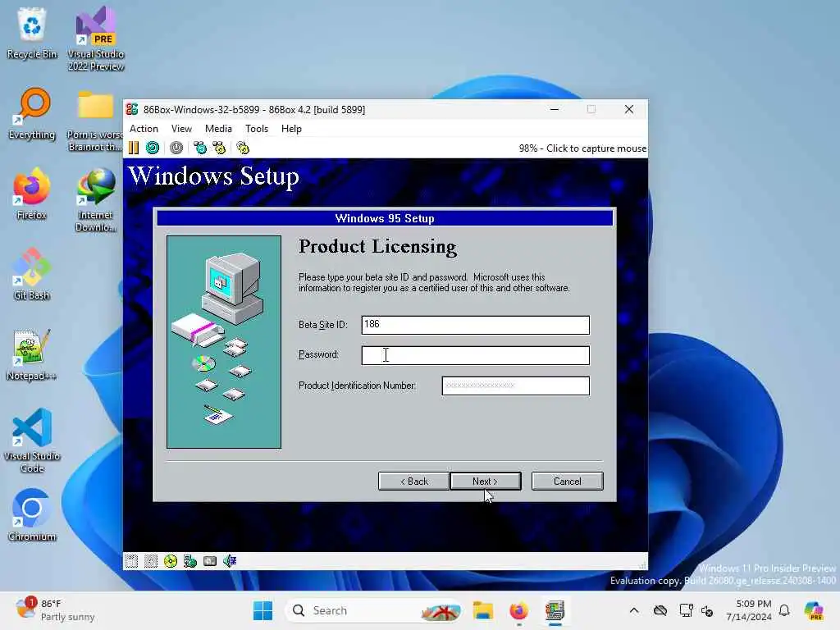Image resolution: width=840 pixels, height=630 pixels.
Task: Click the ACPI shutdown power icon
Action: tap(176, 148)
